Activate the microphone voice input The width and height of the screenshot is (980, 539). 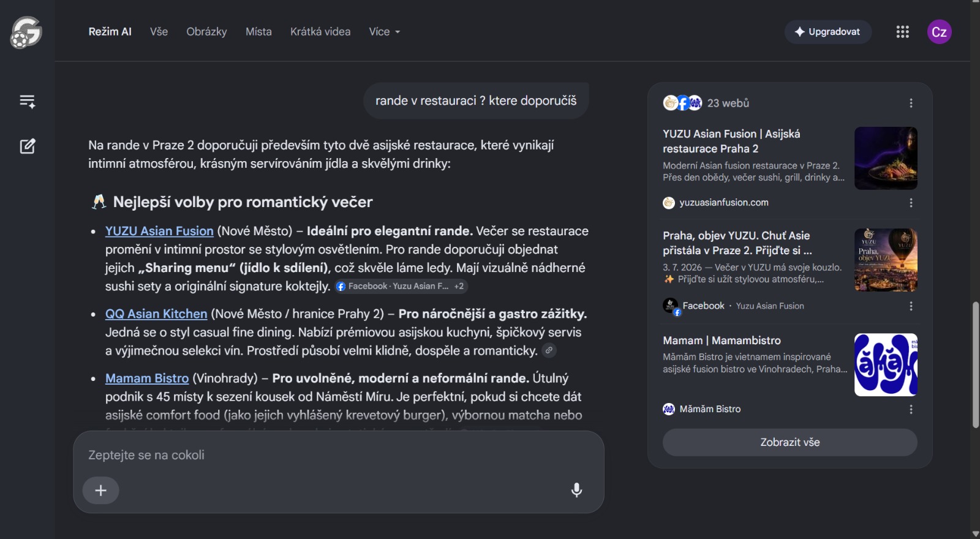[x=576, y=490]
